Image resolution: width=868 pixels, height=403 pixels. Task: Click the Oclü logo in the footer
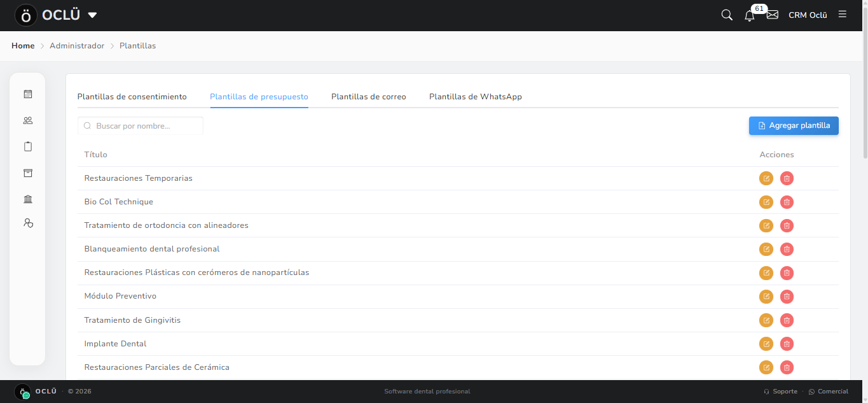pyautogui.click(x=23, y=392)
